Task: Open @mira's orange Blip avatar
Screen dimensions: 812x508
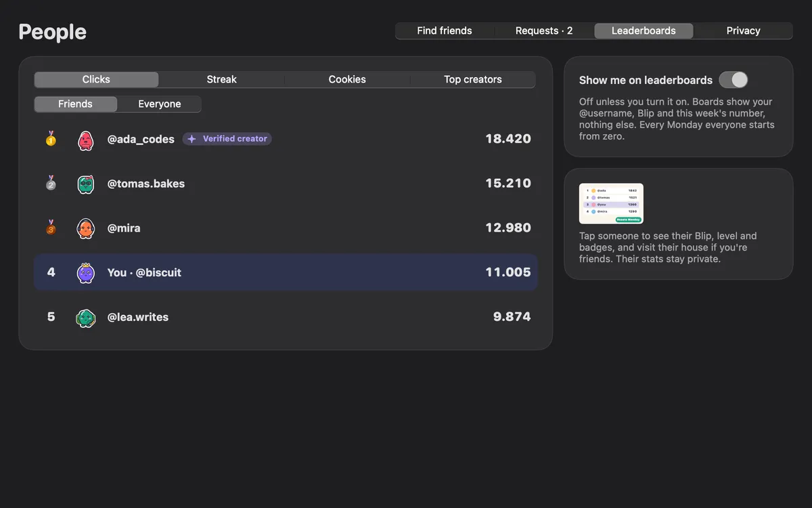Action: (x=86, y=228)
